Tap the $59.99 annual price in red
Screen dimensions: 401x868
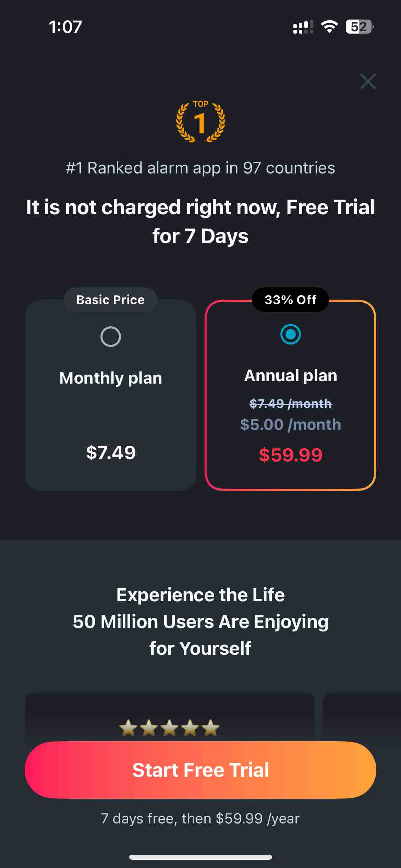pyautogui.click(x=290, y=455)
